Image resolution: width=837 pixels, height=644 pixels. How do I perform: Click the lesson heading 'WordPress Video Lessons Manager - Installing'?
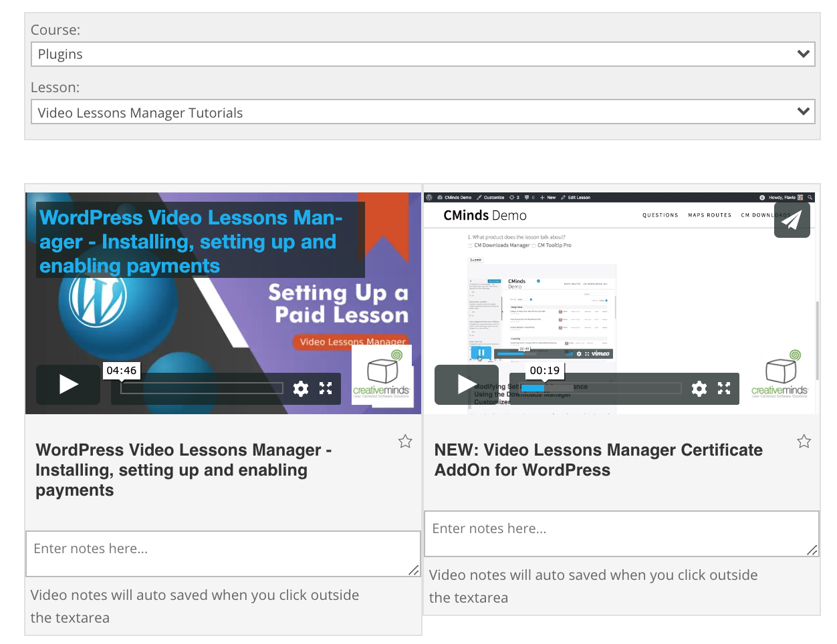[184, 470]
